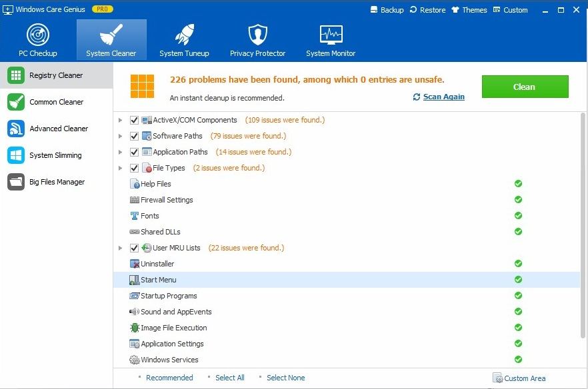Click "(109 issues were found.)" text

[x=285, y=120]
